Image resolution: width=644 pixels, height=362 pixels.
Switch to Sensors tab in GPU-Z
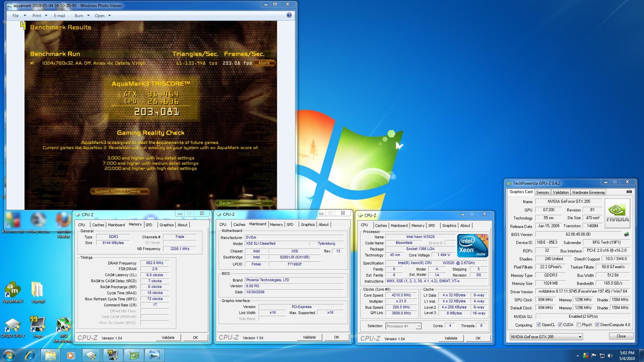[x=542, y=192]
